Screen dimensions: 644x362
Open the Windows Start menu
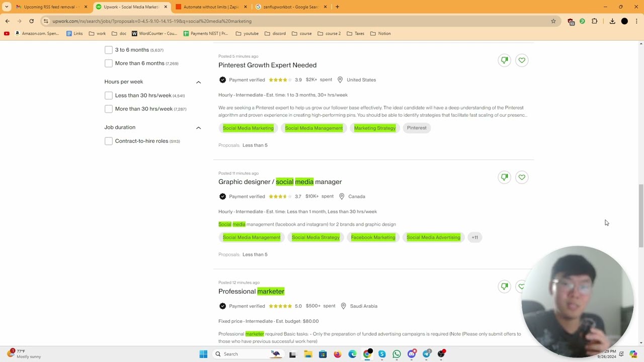203,354
